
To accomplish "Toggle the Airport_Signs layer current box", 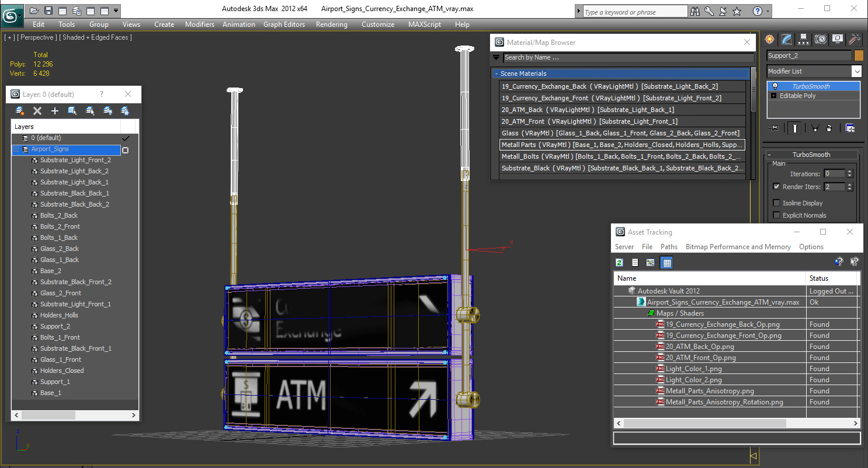I will pyautogui.click(x=125, y=150).
